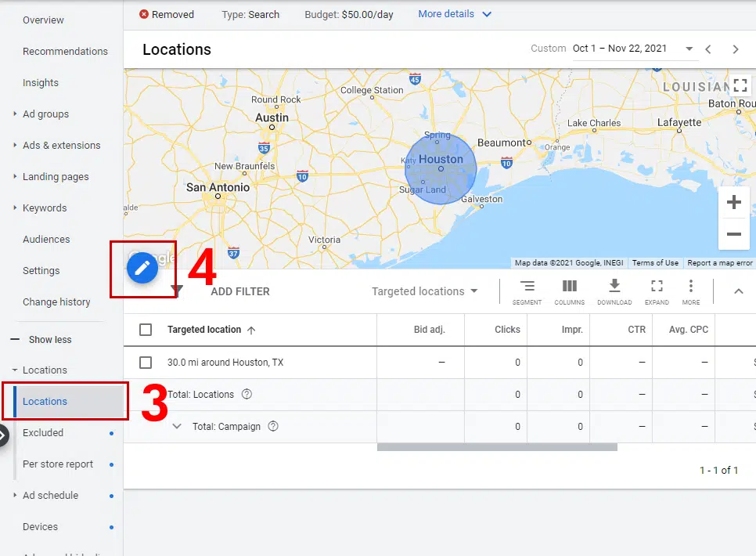Select Locations sub-item
The image size is (756, 556).
pyautogui.click(x=67, y=402)
